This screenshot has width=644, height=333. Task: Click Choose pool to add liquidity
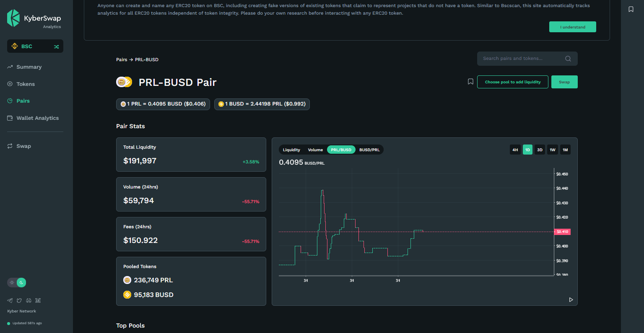513,82
